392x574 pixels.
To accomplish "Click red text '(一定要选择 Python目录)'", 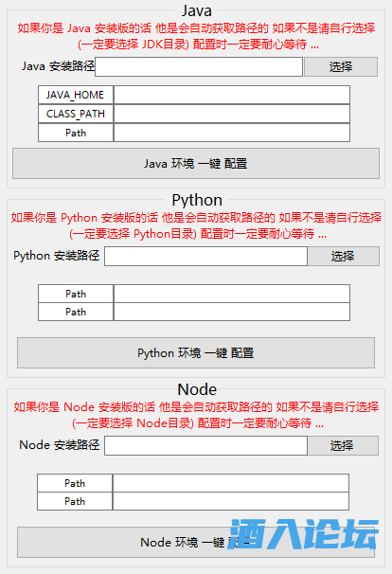I will coord(134,234).
